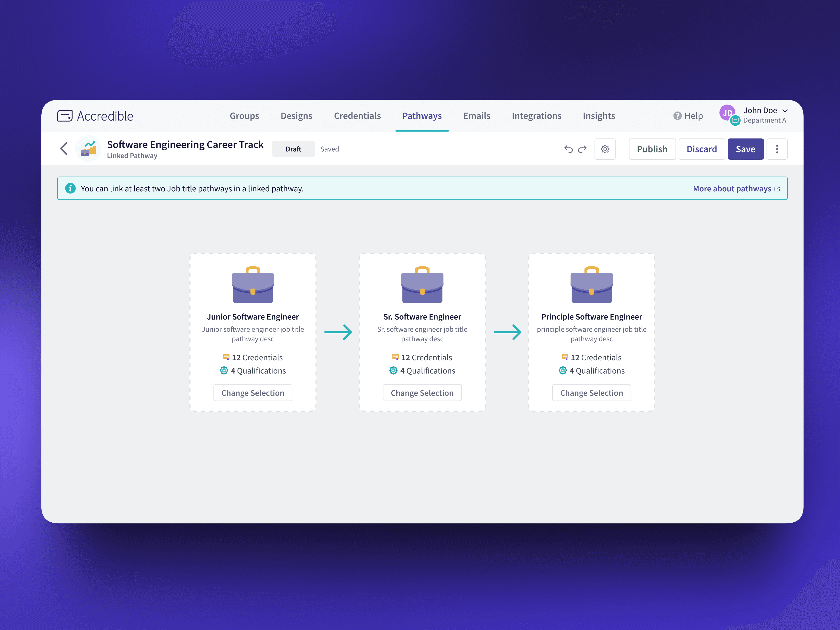Switch to the Credentials tab
Viewport: 840px width, 630px height.
[357, 116]
